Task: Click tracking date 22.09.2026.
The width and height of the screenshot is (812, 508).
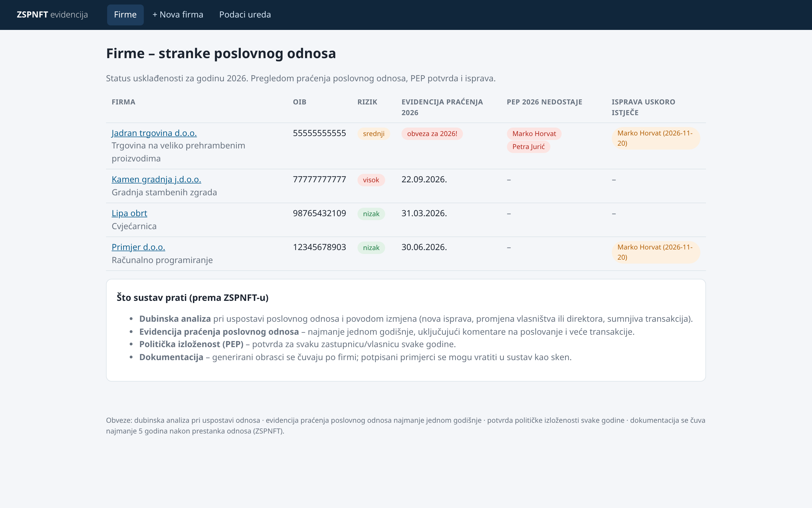Action: 424,179
